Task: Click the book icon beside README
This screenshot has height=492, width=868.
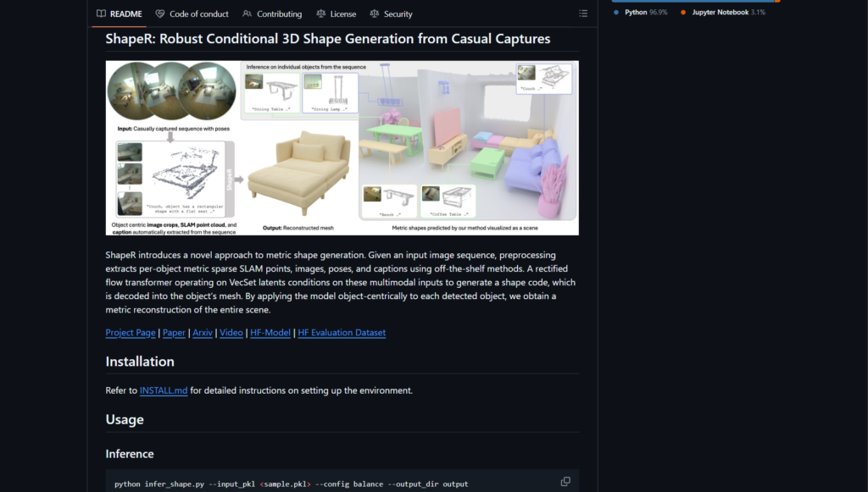Action: click(101, 14)
